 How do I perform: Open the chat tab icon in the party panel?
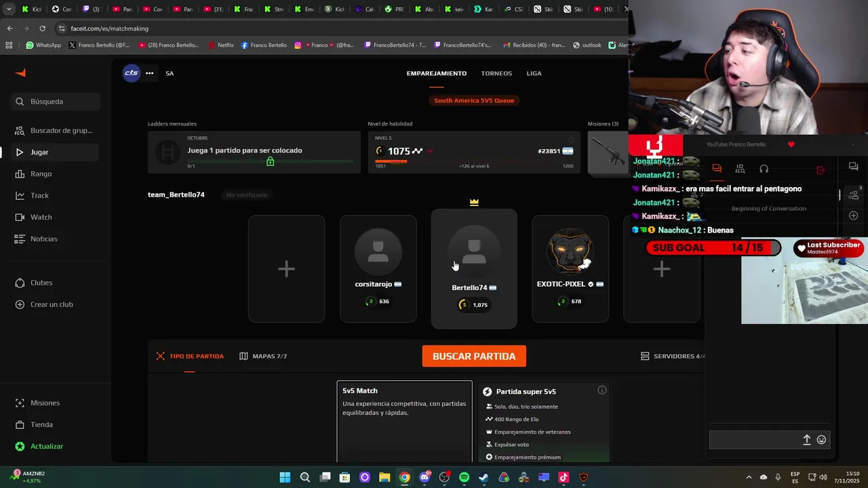[x=717, y=169]
